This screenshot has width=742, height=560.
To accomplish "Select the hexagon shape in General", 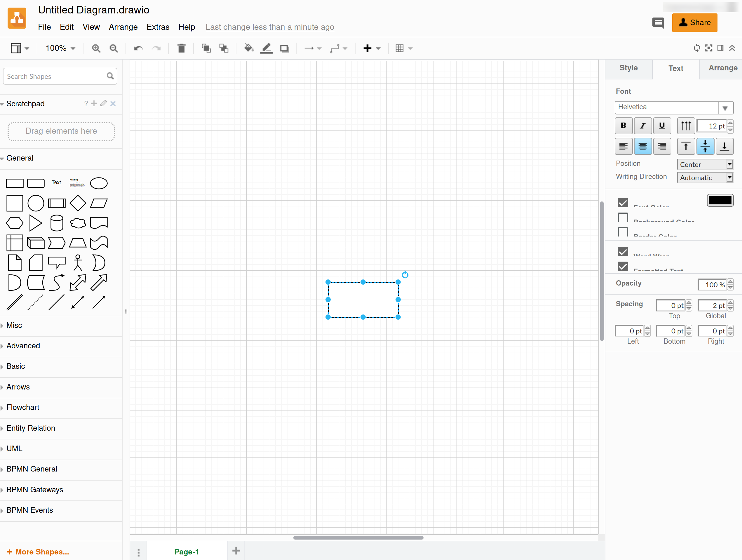I will [15, 223].
